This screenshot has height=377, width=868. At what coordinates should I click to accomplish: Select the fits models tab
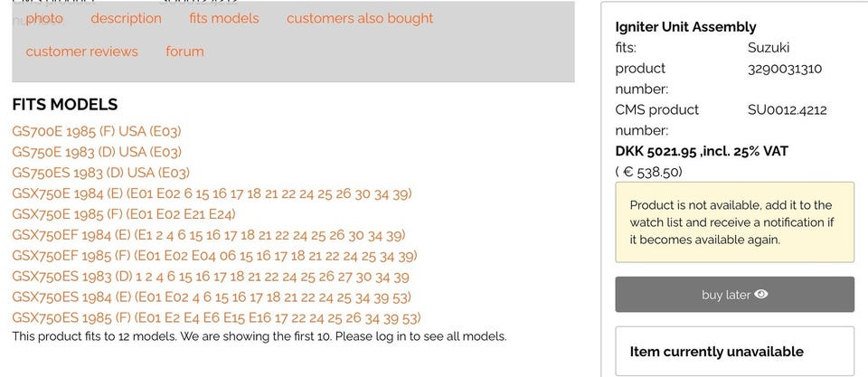[223, 18]
